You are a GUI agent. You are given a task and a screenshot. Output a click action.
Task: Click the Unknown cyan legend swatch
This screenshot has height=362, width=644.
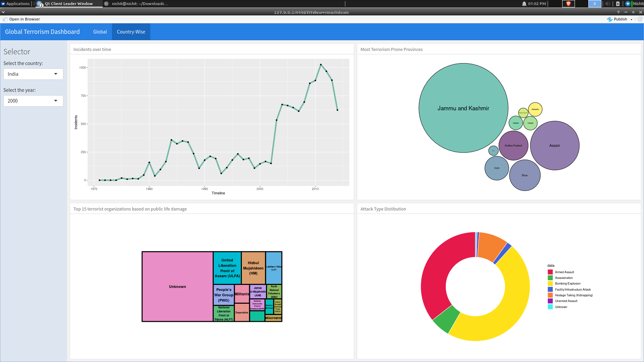coord(550,307)
